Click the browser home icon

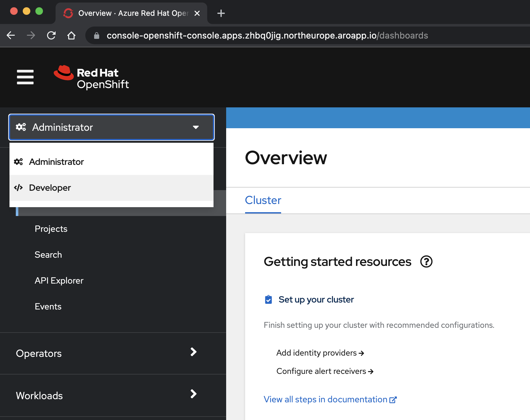[71, 35]
